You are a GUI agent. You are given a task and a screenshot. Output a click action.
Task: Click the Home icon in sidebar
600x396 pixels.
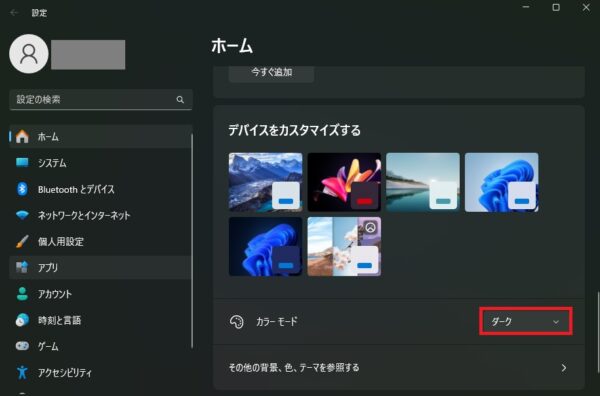click(x=22, y=136)
